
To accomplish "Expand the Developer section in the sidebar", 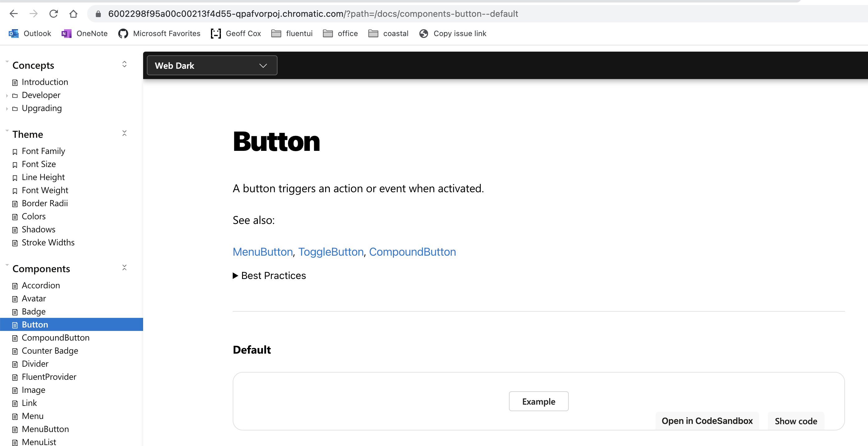I will click(x=7, y=95).
